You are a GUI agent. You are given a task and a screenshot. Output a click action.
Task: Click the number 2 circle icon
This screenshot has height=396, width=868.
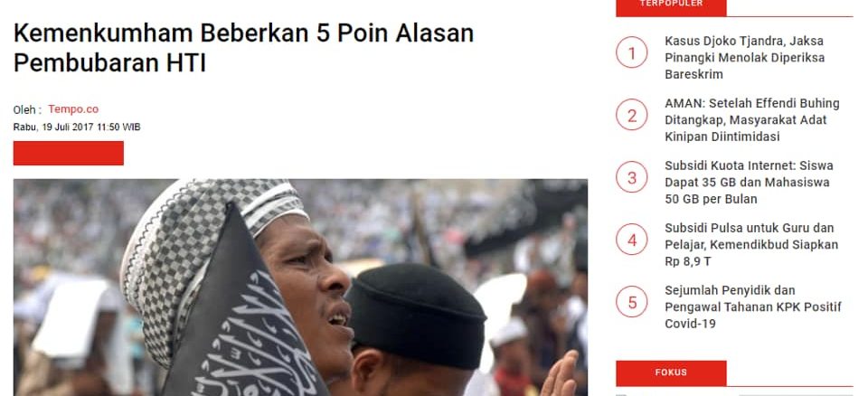click(632, 115)
